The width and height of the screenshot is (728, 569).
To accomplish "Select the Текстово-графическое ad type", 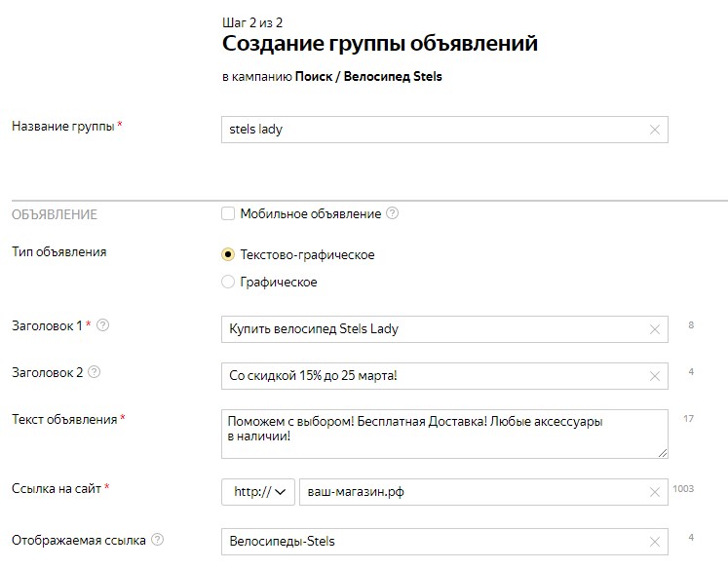I will coord(228,255).
